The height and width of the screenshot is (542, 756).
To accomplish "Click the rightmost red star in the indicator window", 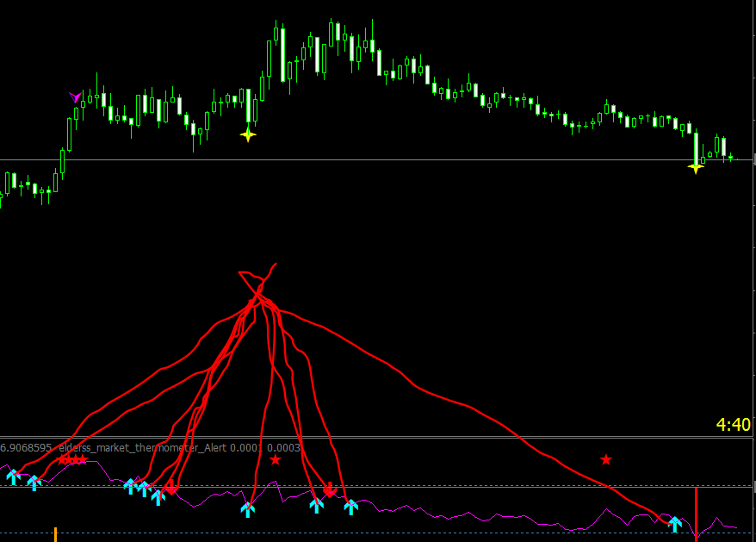I will (x=606, y=459).
